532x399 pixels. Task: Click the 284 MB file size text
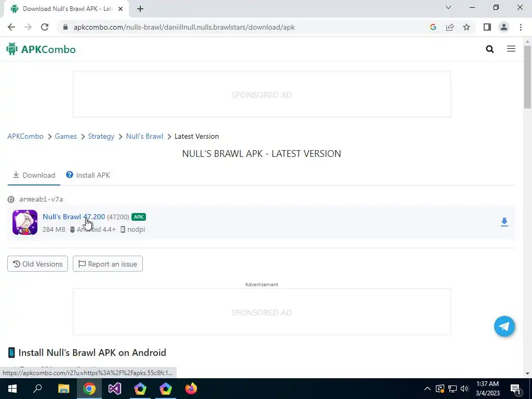pyautogui.click(x=54, y=229)
